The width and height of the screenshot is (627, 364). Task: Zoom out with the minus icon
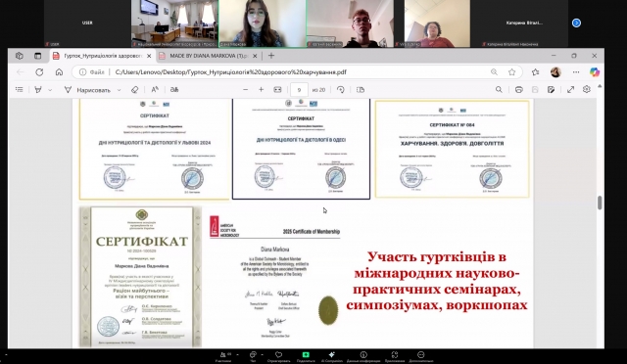pyautogui.click(x=246, y=89)
